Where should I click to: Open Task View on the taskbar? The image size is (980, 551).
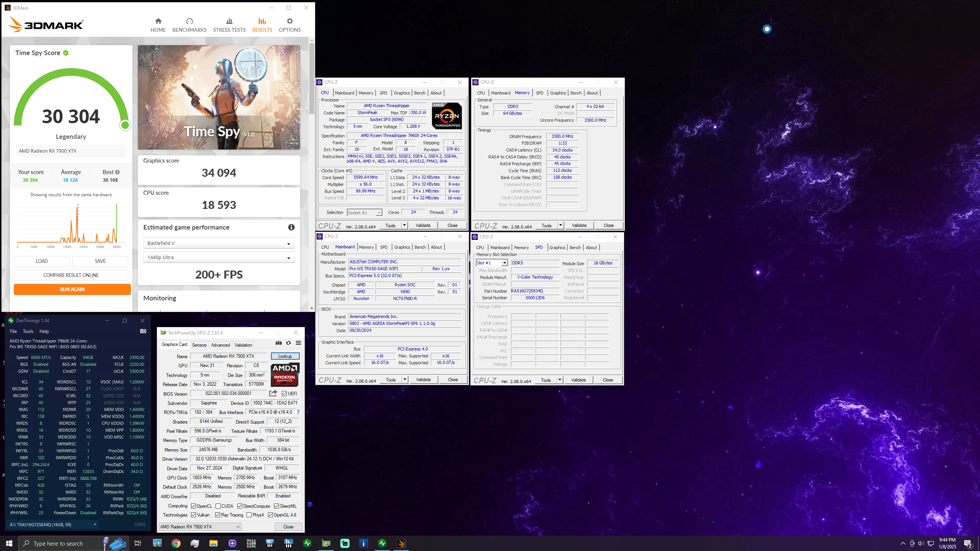coord(138,543)
